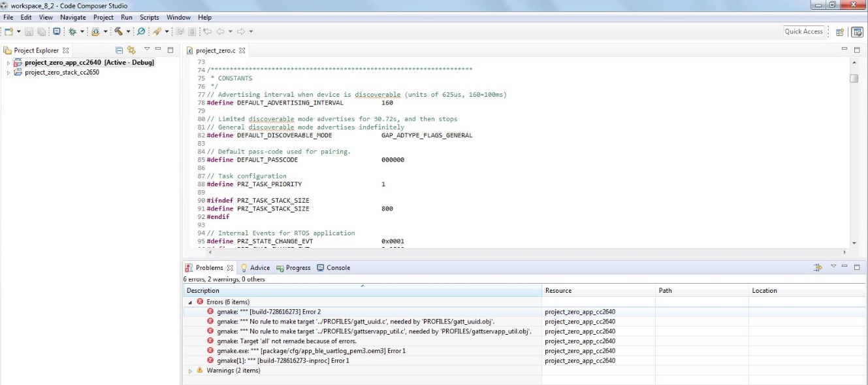Open the Forward navigation dropdown arrow
Viewport: 868px width, 385px height.
coord(251,31)
